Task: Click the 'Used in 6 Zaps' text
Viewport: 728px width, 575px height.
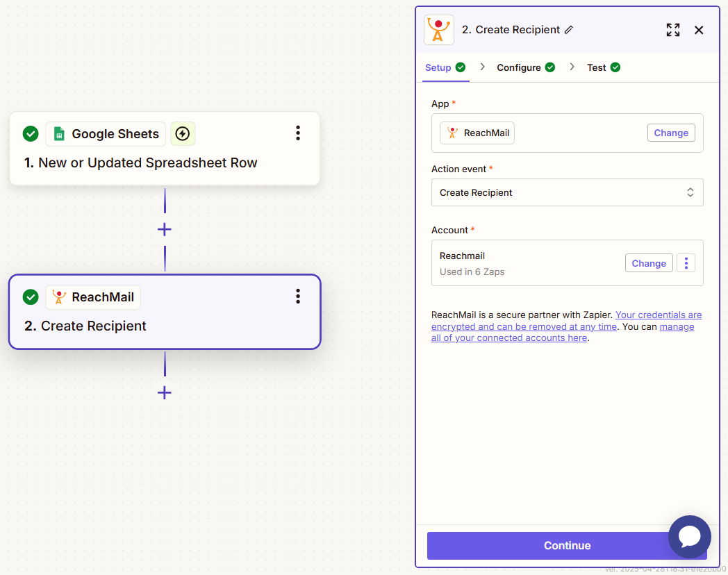Action: [x=472, y=272]
